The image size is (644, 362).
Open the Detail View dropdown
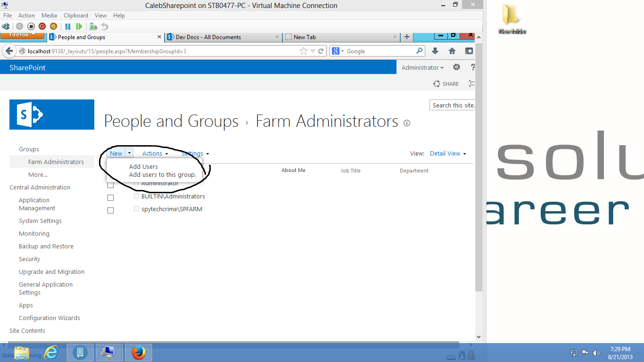[x=448, y=153]
